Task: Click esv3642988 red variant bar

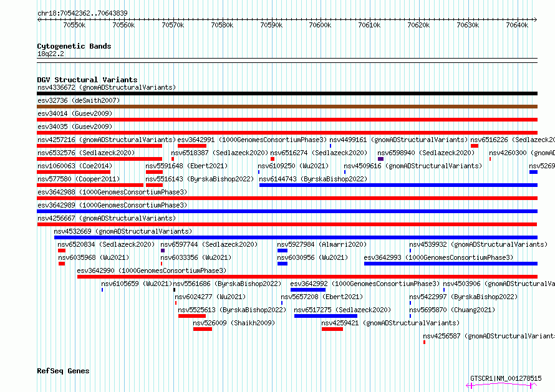Action: coord(287,198)
